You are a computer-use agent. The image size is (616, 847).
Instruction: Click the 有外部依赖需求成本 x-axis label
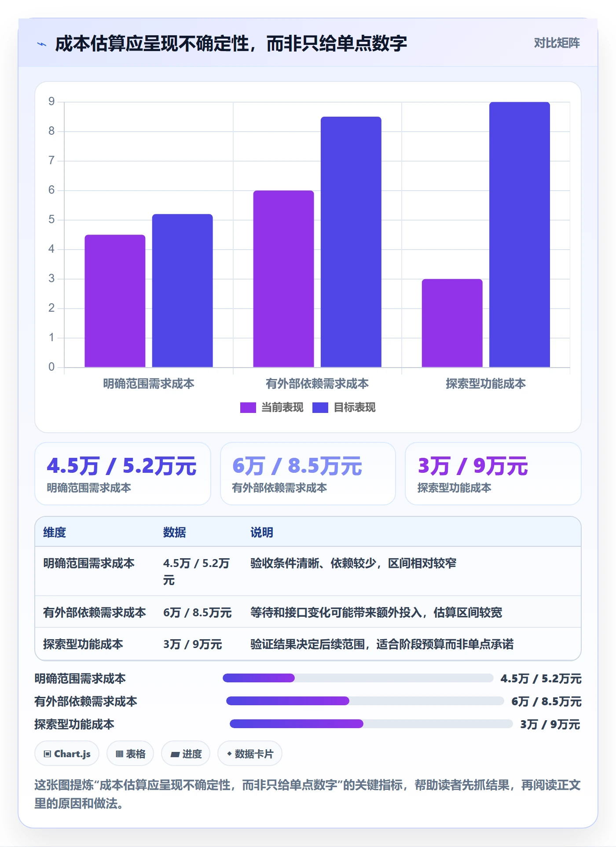tap(317, 384)
